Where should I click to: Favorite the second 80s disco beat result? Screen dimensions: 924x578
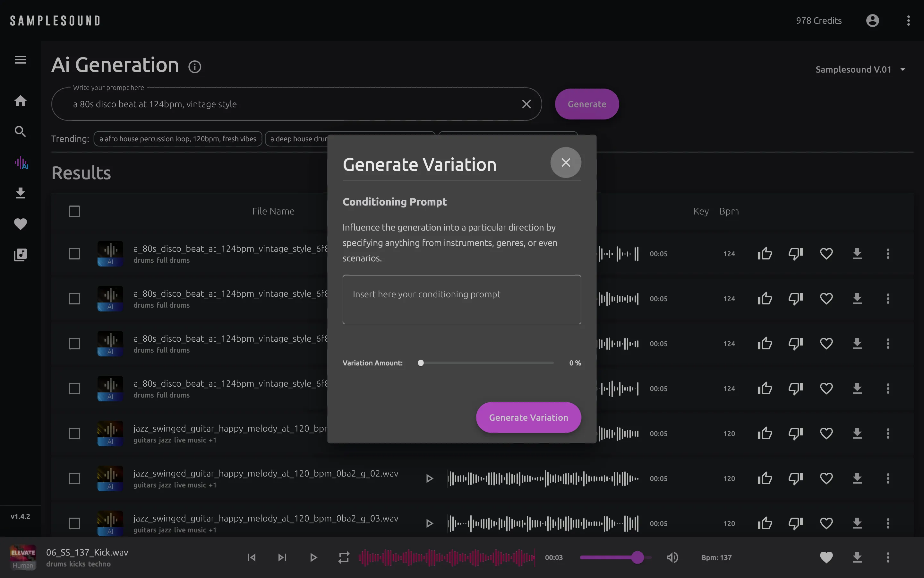pyautogui.click(x=826, y=299)
